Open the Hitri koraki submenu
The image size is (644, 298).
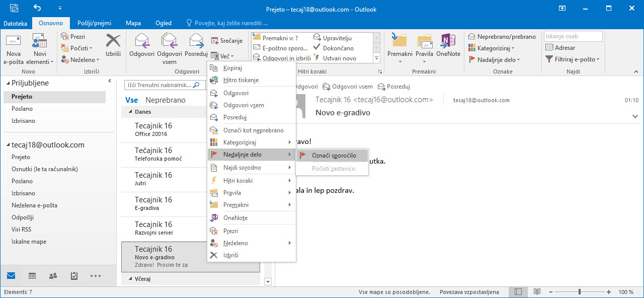(x=252, y=181)
